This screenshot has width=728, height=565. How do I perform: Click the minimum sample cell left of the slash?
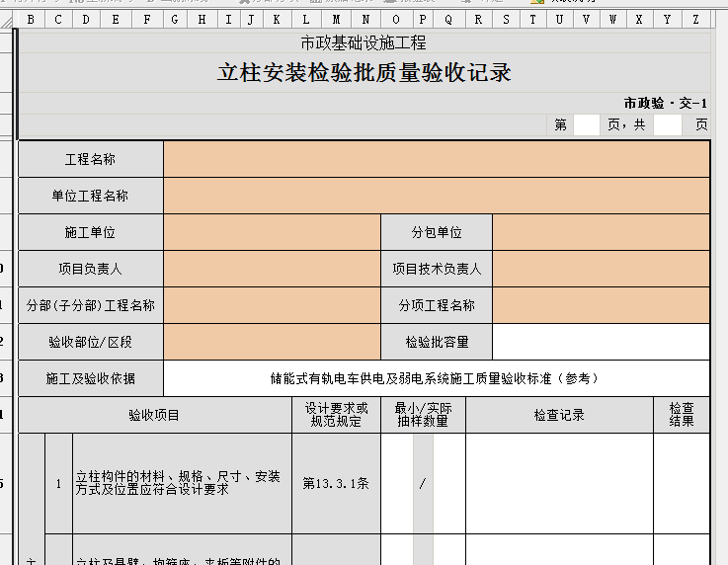point(397,483)
